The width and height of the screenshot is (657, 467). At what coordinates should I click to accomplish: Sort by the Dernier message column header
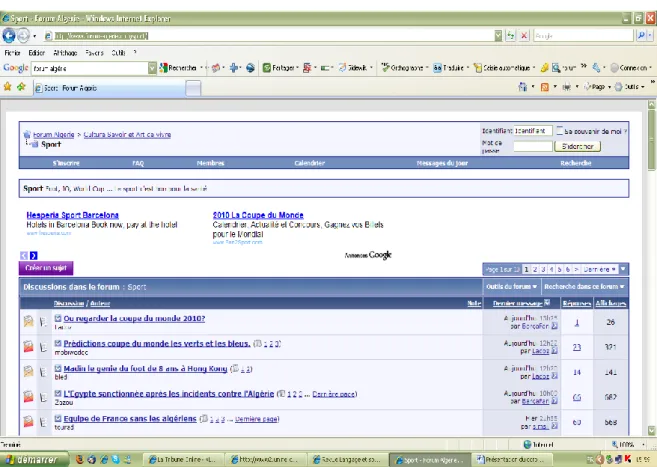point(517,303)
